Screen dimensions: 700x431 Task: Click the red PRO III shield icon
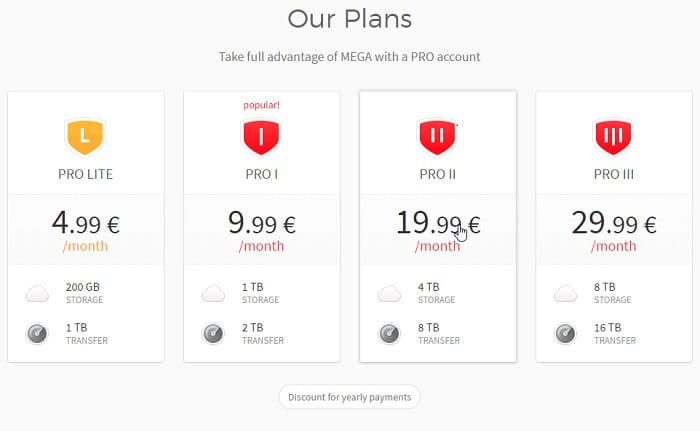[613, 137]
